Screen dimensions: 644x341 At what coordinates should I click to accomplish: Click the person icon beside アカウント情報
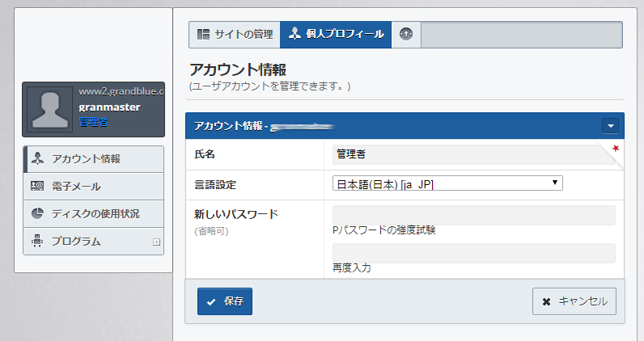point(37,158)
